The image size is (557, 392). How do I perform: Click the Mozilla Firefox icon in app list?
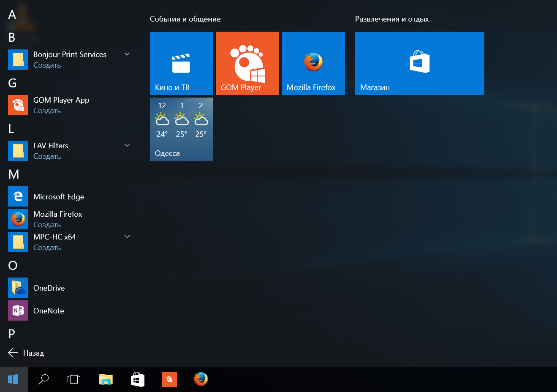pyautogui.click(x=18, y=219)
